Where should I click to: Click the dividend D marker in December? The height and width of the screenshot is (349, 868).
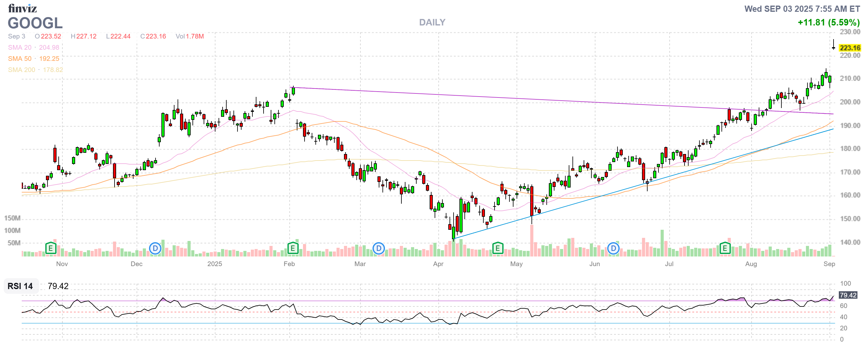tap(155, 249)
